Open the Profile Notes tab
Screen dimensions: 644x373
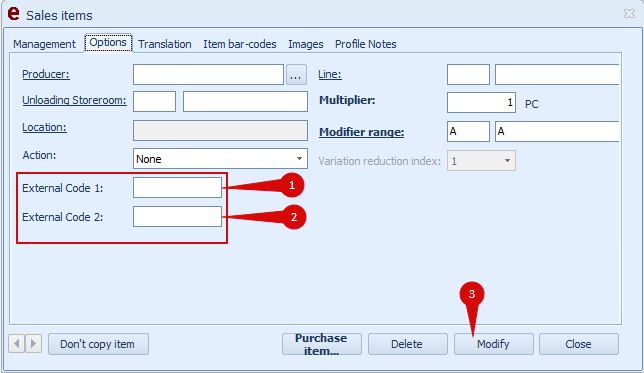tap(366, 44)
